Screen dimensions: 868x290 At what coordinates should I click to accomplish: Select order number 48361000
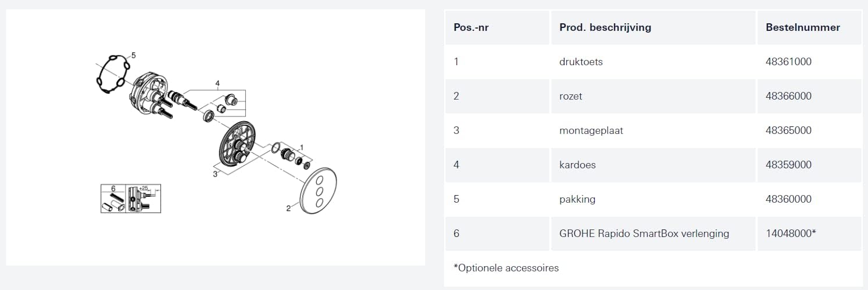[x=788, y=62]
